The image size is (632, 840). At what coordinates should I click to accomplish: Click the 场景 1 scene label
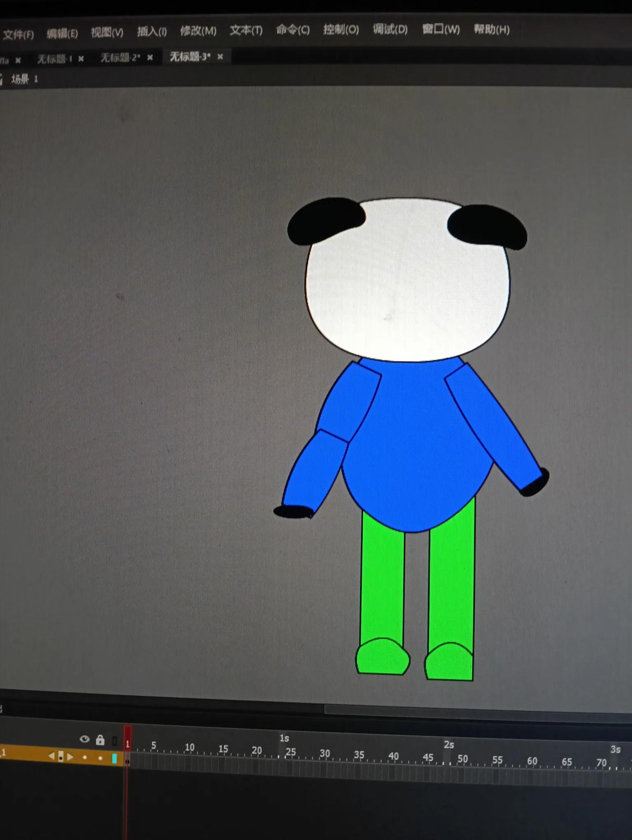[x=25, y=79]
